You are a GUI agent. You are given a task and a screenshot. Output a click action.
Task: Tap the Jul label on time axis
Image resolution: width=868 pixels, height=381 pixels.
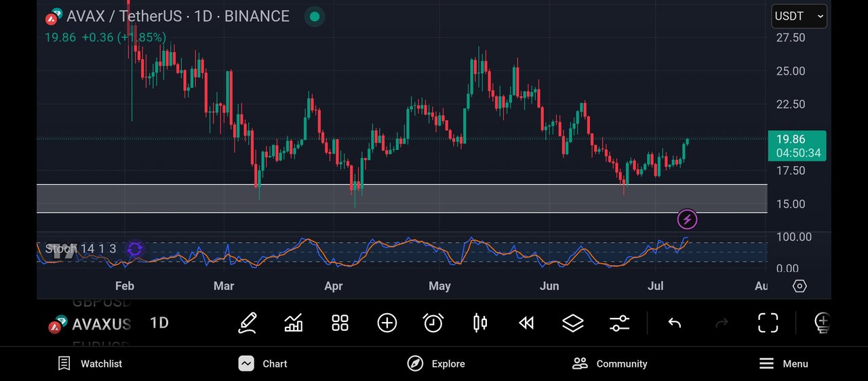pyautogui.click(x=655, y=286)
